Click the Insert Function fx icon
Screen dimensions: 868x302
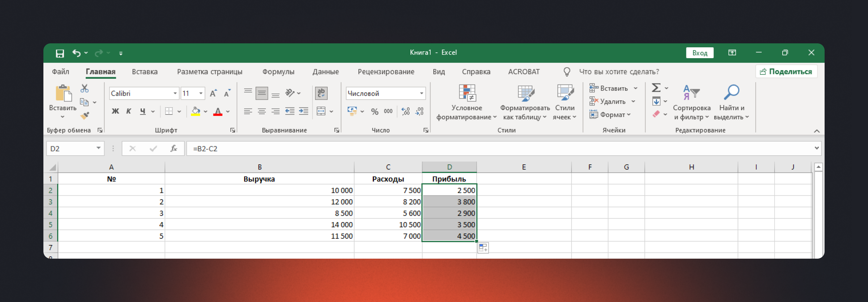(x=174, y=148)
